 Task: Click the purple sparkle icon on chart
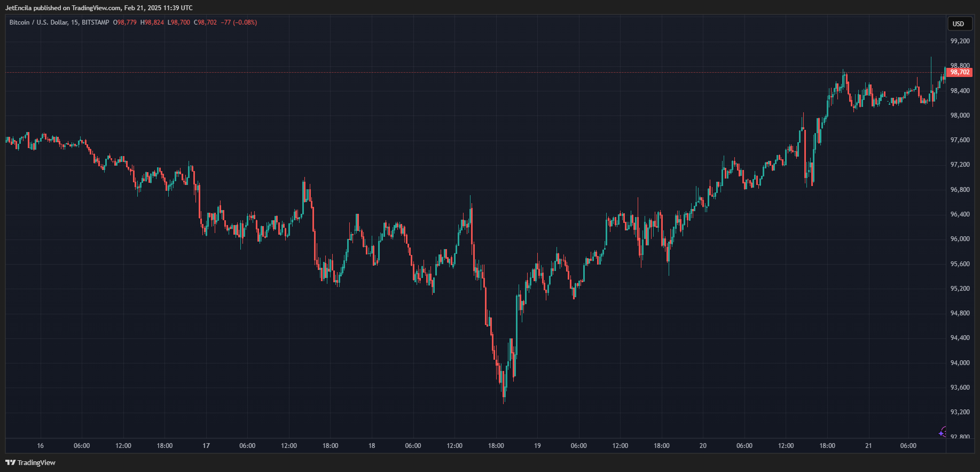tap(943, 432)
